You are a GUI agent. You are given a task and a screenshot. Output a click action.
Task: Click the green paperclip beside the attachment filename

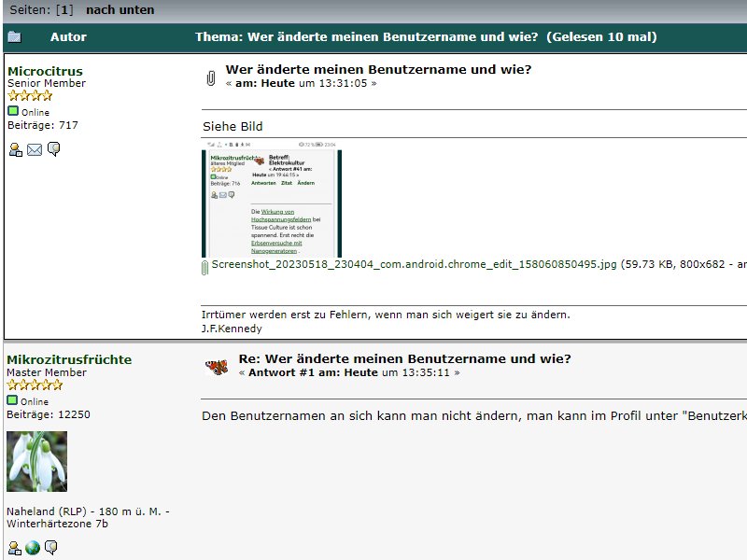pos(205,268)
